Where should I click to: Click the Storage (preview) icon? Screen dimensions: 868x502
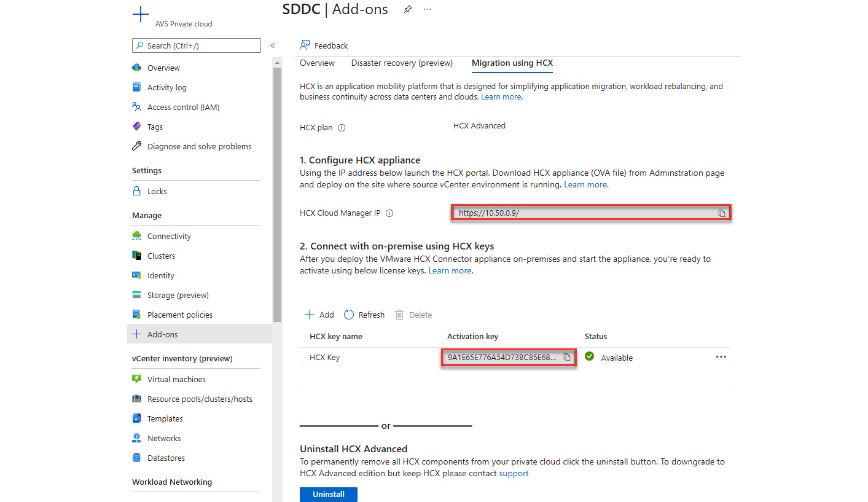pyautogui.click(x=137, y=295)
